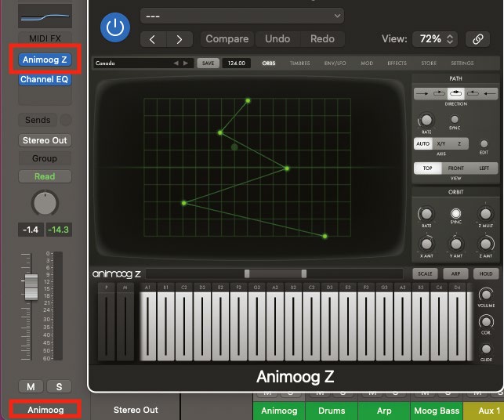Screen dimensions: 504x420
Task: Switch to the ENV/LFO tab
Action: (335, 63)
